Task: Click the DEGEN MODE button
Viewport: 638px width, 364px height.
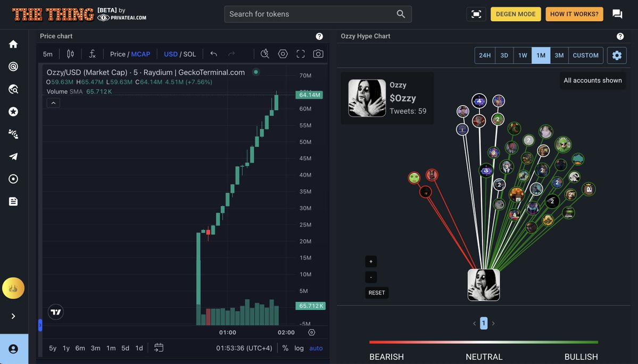Action: 516,14
